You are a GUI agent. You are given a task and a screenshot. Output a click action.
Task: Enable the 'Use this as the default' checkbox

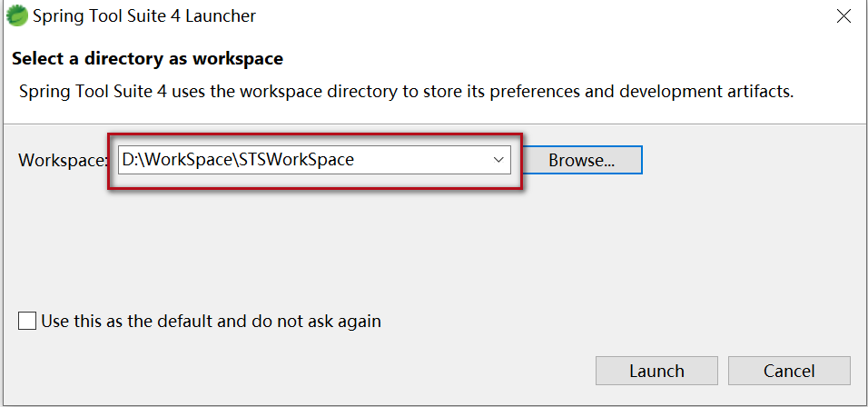click(27, 321)
